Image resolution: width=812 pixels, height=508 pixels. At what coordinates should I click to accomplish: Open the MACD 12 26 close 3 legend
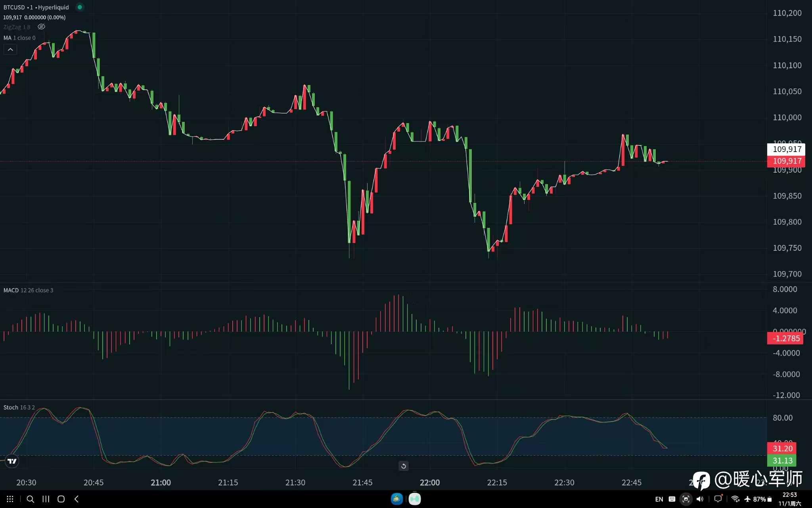pyautogui.click(x=28, y=290)
